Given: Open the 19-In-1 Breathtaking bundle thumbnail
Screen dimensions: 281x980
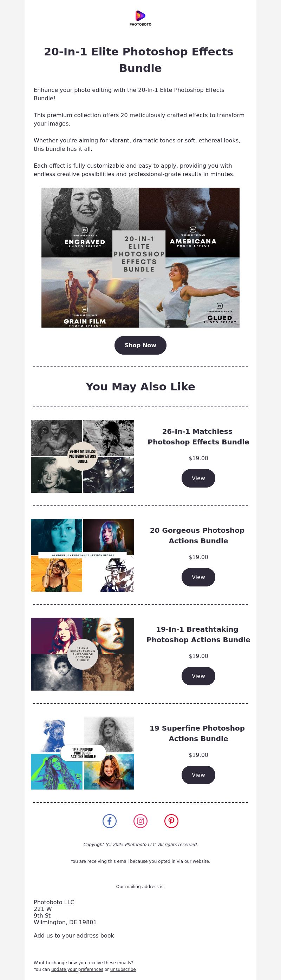Looking at the screenshot, I should [83, 654].
